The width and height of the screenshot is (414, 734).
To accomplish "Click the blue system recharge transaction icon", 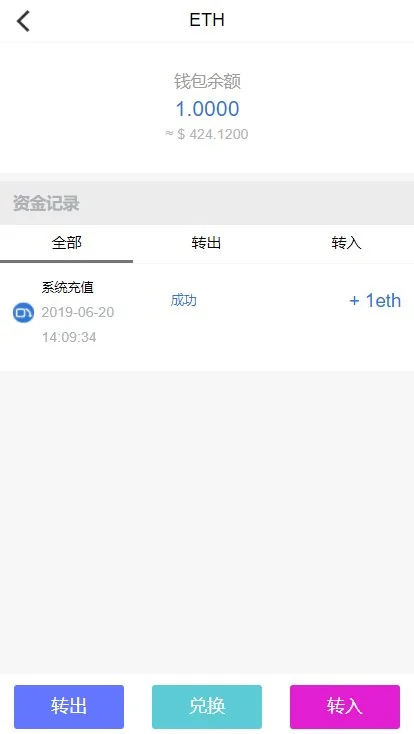I will (x=23, y=313).
